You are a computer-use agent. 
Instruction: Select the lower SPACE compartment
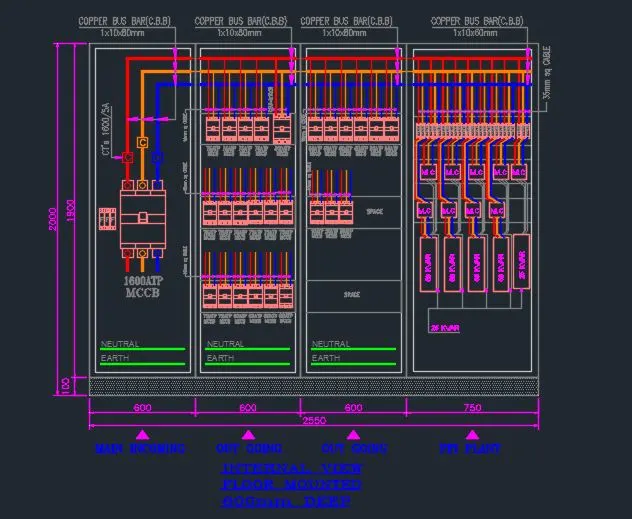[351, 296]
